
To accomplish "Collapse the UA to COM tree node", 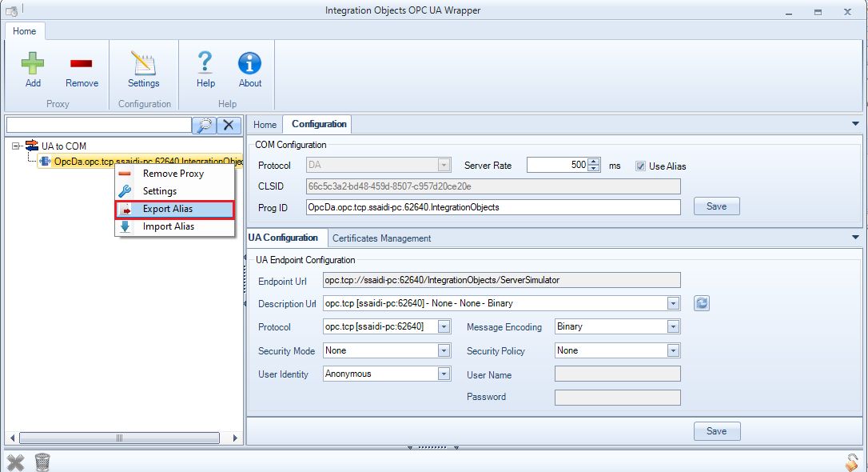I will pyautogui.click(x=16, y=146).
